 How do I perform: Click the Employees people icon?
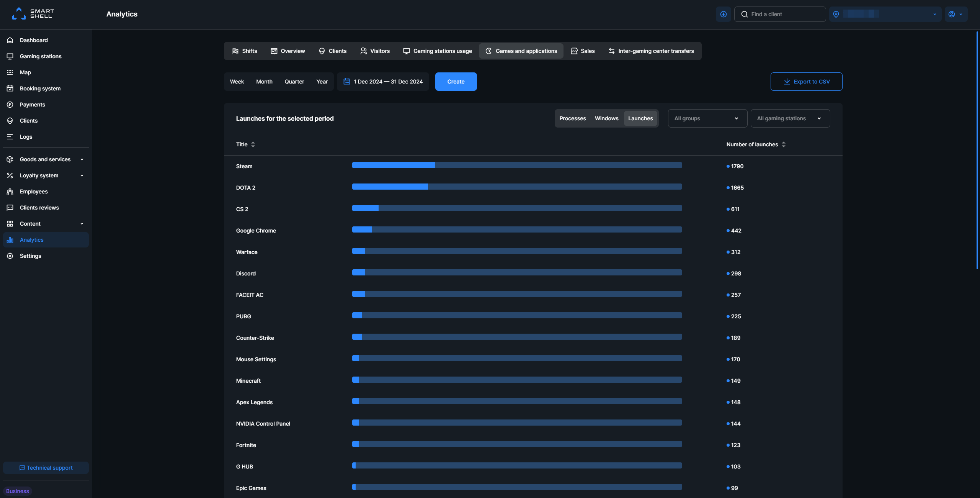[10, 192]
